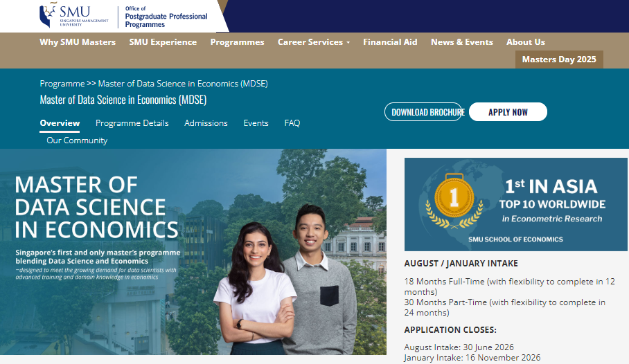Select Financial Aid in navigation bar
This screenshot has height=364, width=629.
(x=390, y=42)
